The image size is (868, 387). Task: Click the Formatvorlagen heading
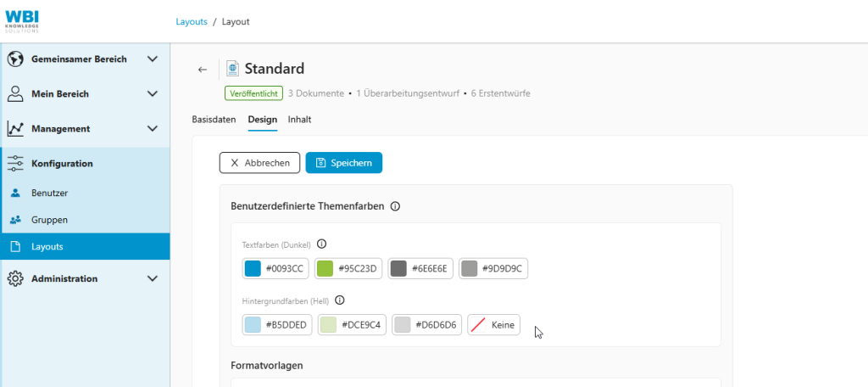(x=267, y=366)
